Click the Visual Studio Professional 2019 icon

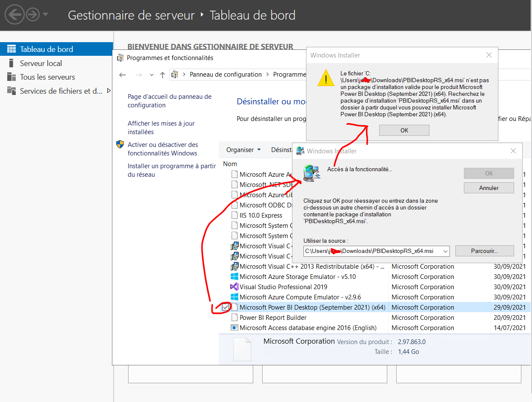[x=235, y=287]
